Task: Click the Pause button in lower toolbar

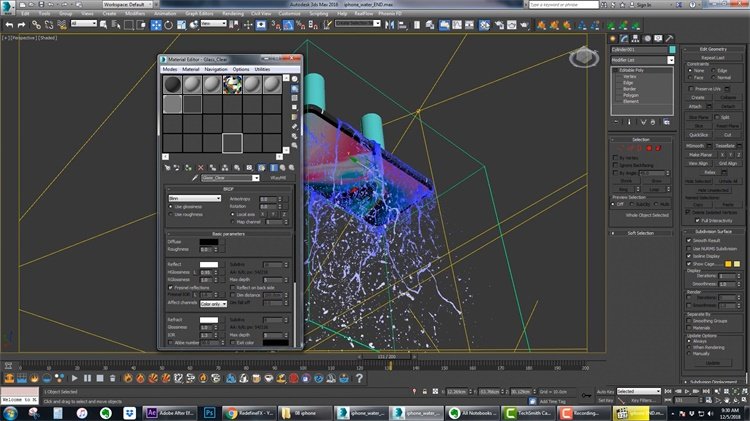Action: (x=87, y=378)
